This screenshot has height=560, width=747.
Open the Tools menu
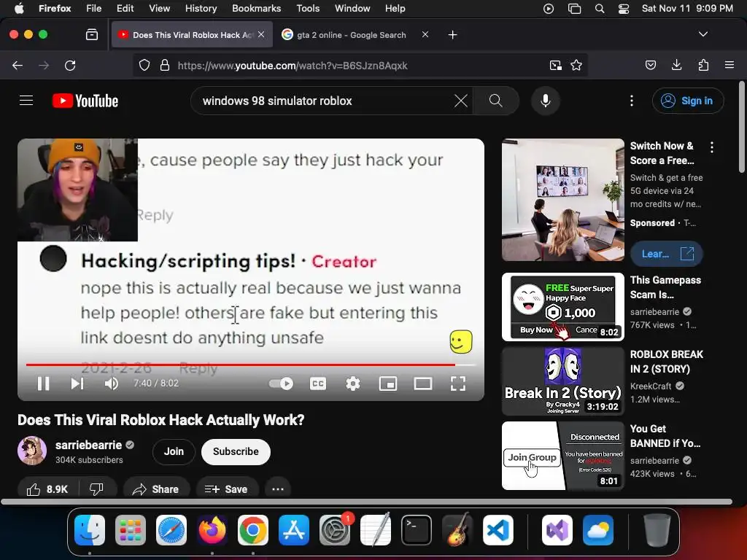coord(308,8)
